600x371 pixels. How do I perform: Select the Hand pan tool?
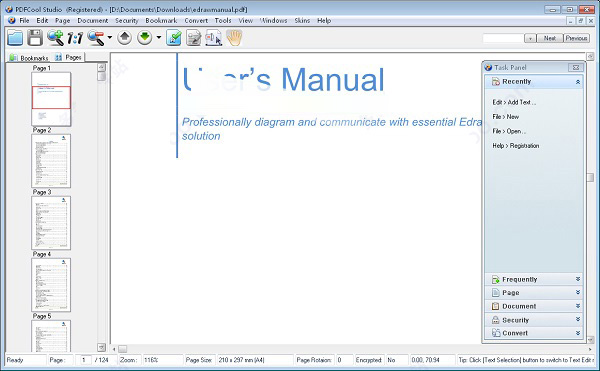(234, 38)
